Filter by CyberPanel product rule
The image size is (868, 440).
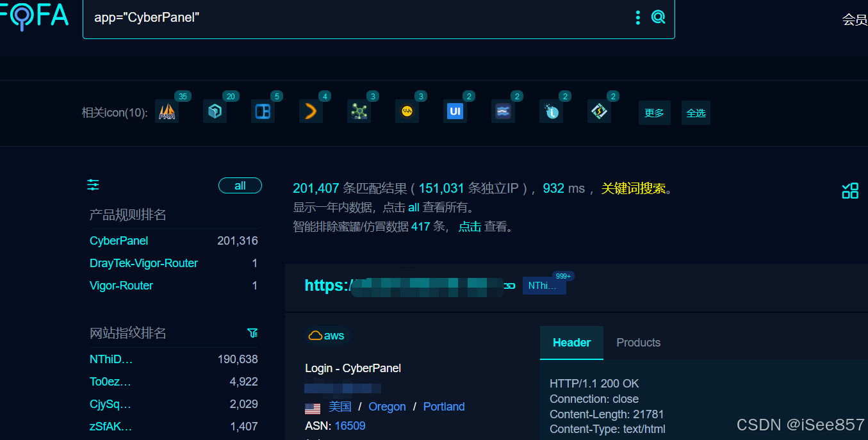tap(119, 241)
